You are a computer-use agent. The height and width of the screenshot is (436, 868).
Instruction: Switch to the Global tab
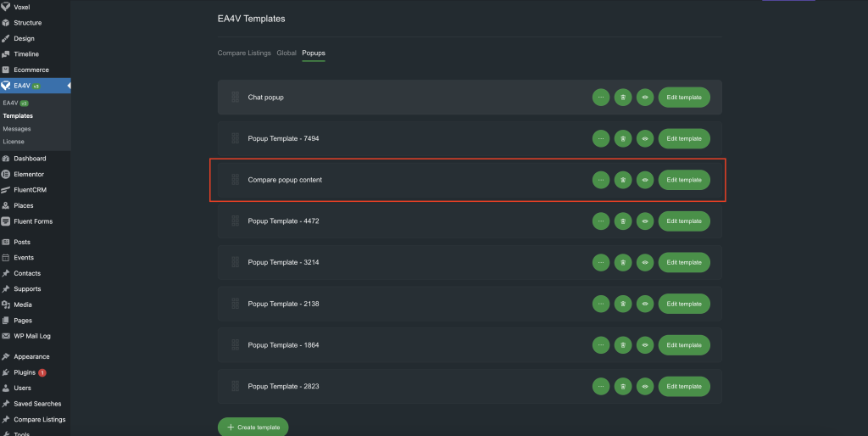click(287, 53)
